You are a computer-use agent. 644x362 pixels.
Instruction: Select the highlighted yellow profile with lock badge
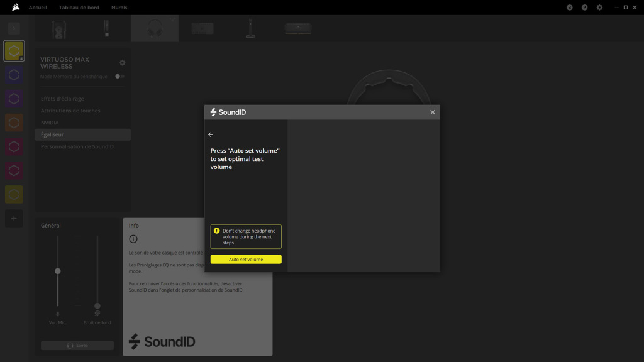coord(14,51)
